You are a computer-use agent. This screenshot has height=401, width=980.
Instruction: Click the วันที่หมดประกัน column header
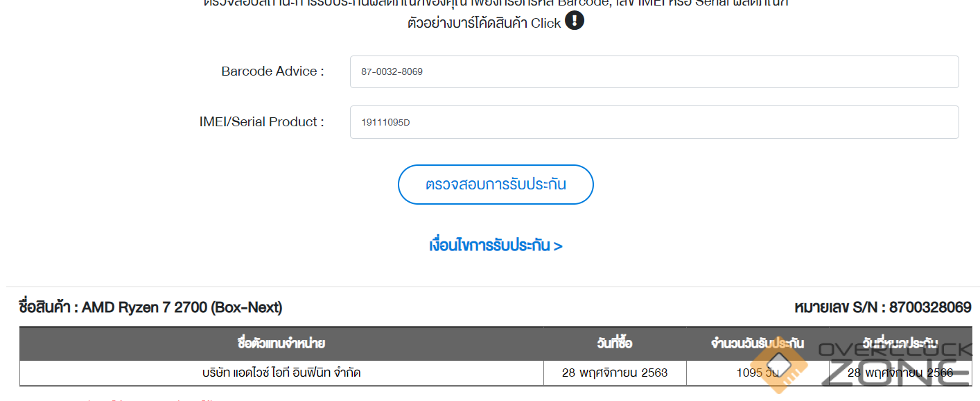click(900, 343)
